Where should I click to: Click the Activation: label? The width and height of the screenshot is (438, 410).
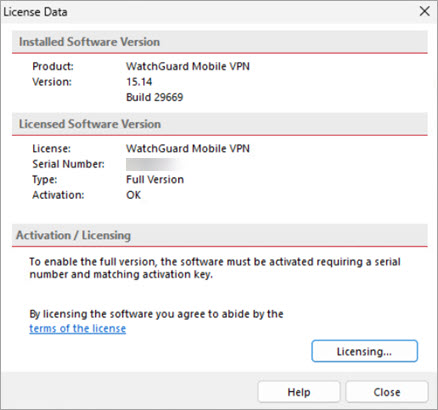(x=58, y=195)
